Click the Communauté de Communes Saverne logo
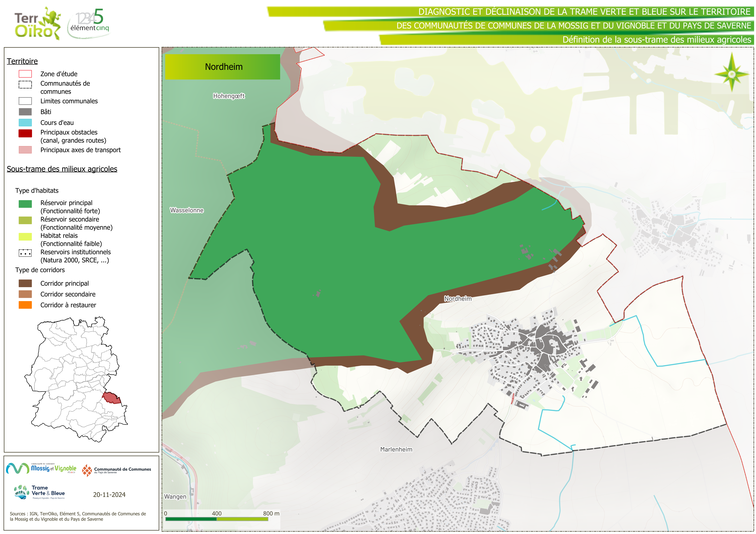Image resolution: width=756 pixels, height=534 pixels. pyautogui.click(x=117, y=470)
